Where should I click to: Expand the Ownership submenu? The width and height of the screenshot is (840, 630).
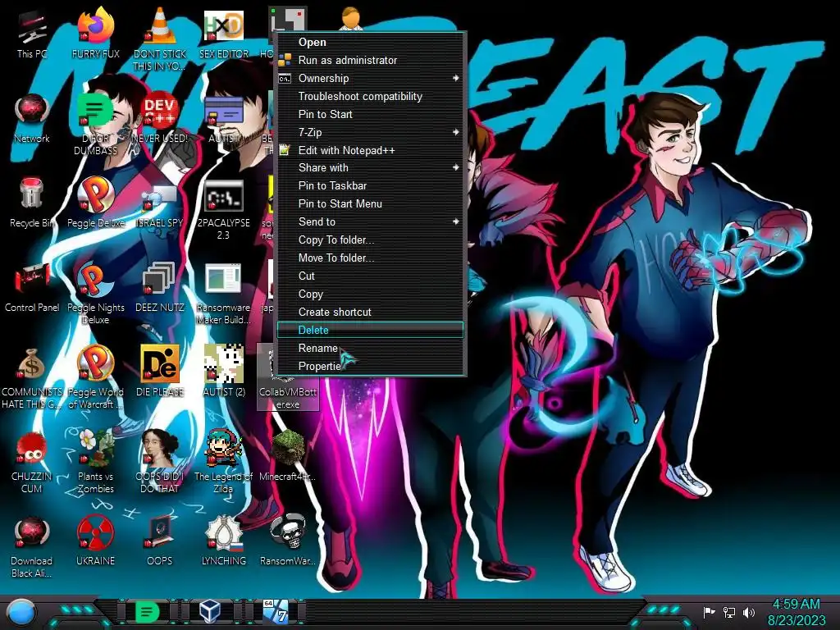370,78
